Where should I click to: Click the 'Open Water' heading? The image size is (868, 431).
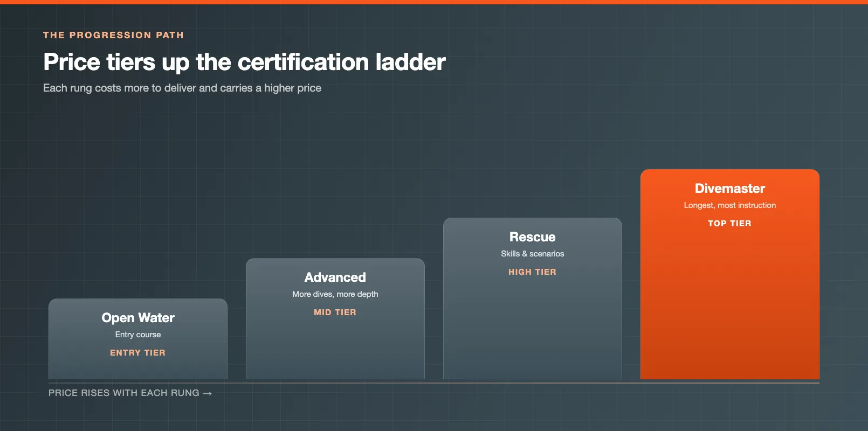138,318
